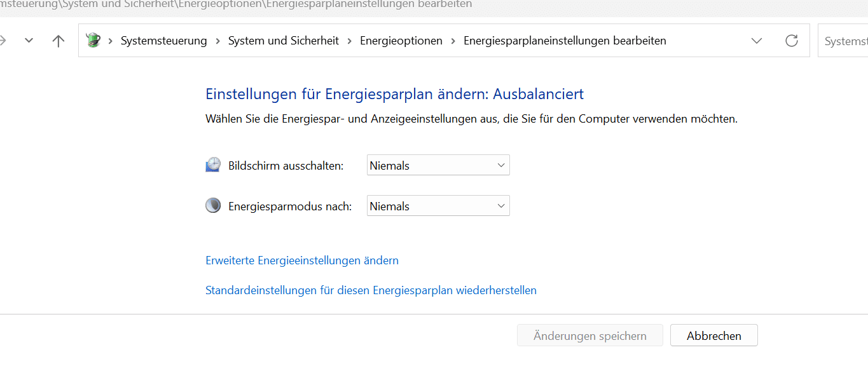Expand the chevron right after Systemsteuerung
This screenshot has height=378, width=868.
(217, 41)
